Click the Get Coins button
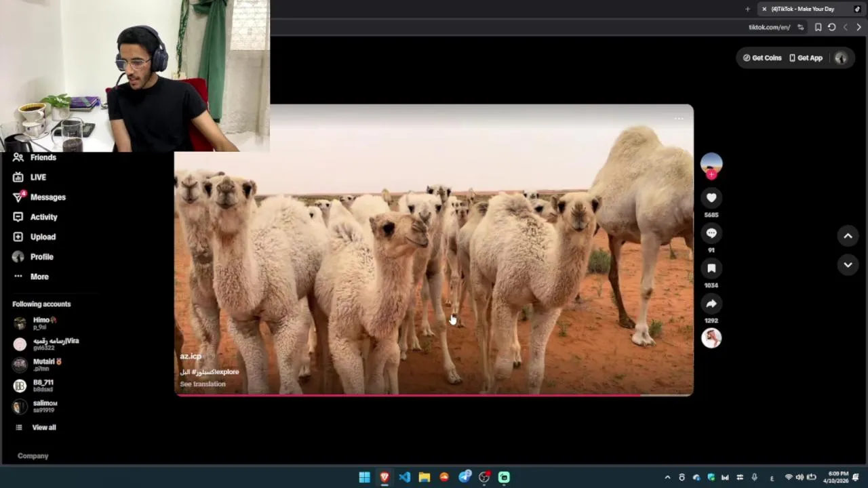The image size is (868, 488). (x=762, y=58)
